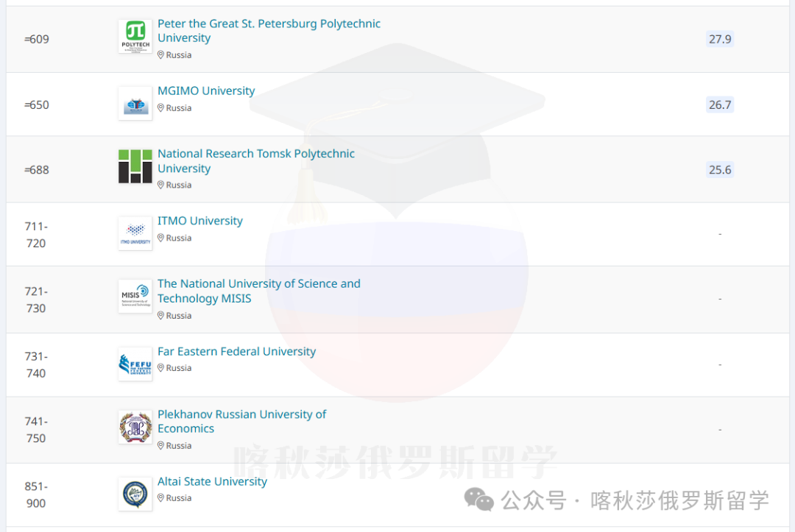Click Russia label under Altai State University

[x=179, y=498]
